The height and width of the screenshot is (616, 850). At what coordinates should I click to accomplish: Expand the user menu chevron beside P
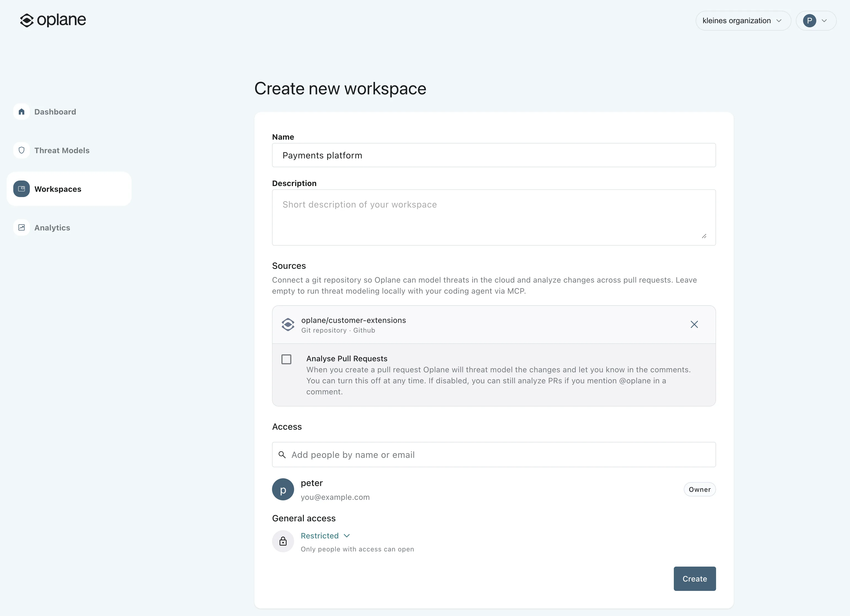(824, 21)
